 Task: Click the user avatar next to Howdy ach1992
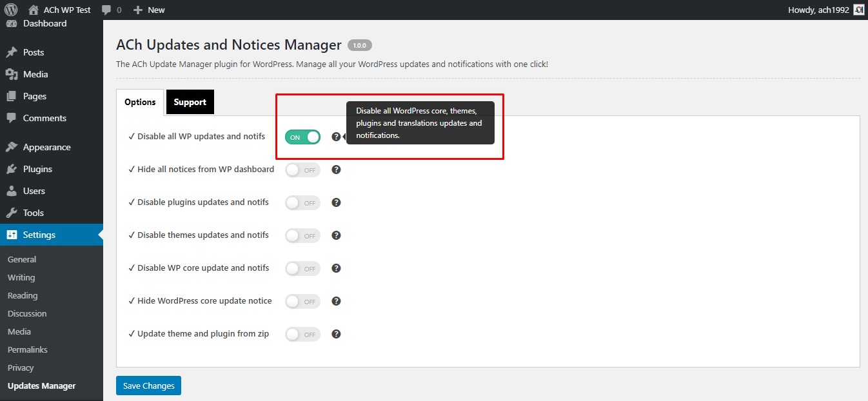tap(858, 10)
